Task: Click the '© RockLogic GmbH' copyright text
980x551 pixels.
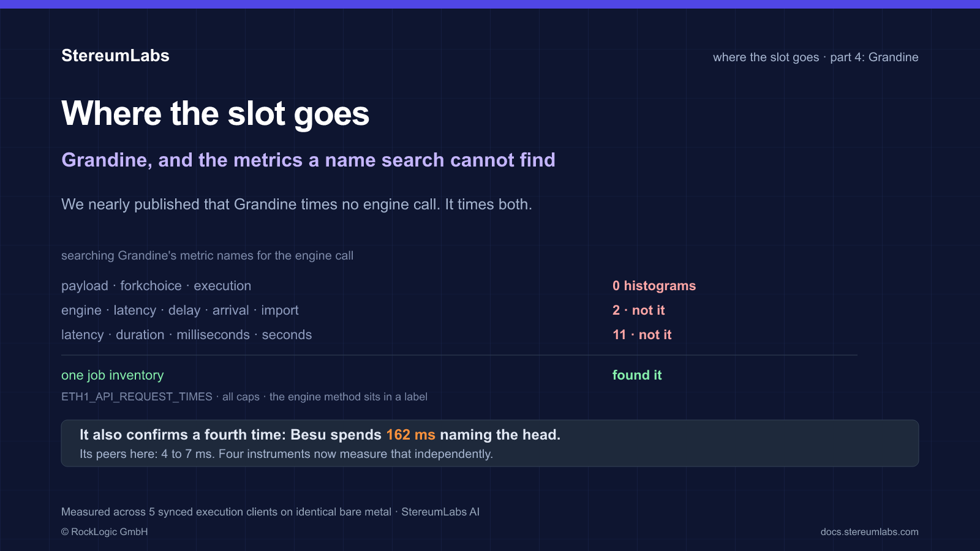Action: [105, 531]
